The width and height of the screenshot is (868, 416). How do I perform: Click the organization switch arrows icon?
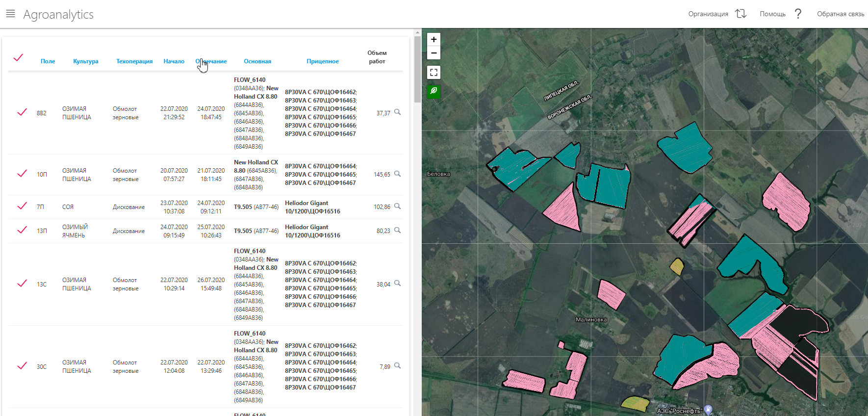pyautogui.click(x=740, y=14)
